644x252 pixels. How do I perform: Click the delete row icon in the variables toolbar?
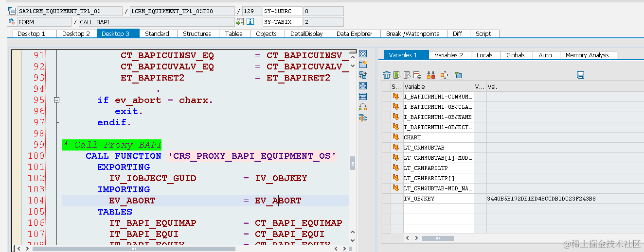(417, 75)
